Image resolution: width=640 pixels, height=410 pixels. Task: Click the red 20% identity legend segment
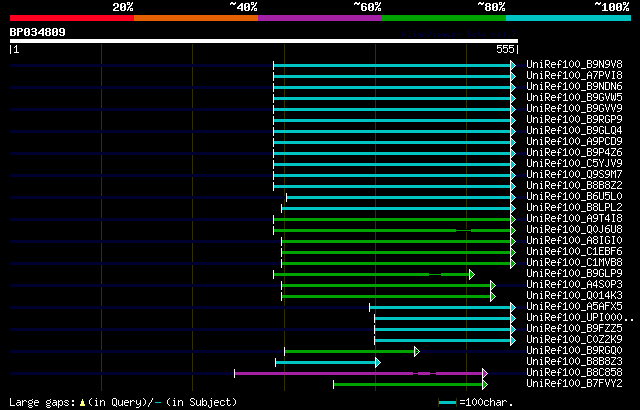[x=72, y=18]
